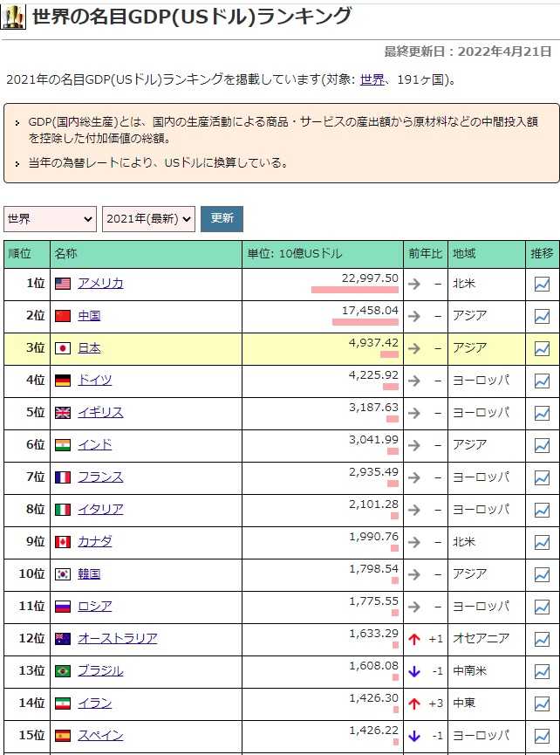Click the trophy ranking icon beside the title

click(14, 17)
